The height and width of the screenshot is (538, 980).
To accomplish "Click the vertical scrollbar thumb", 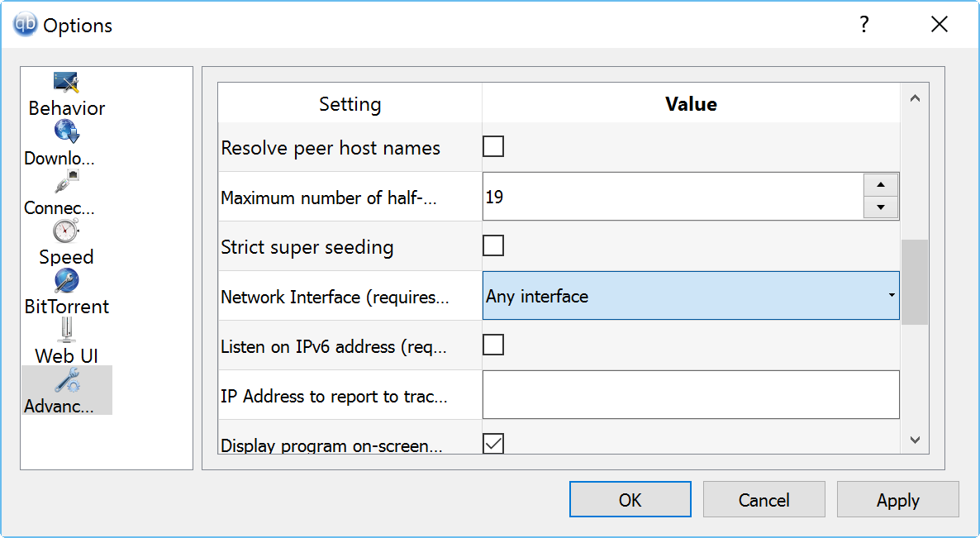I will pos(915,282).
